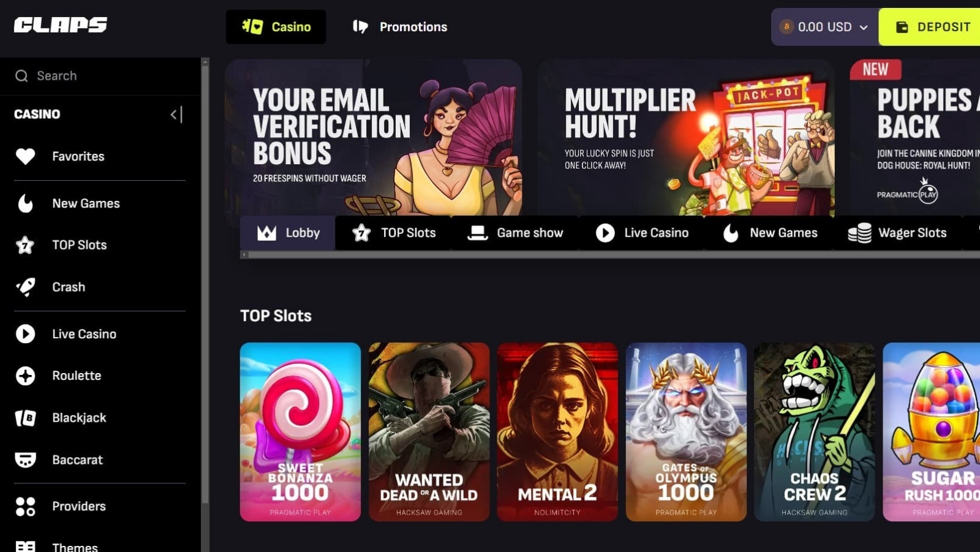Switch to the Game show tab
Screen dimensions: 980x552
pos(515,233)
